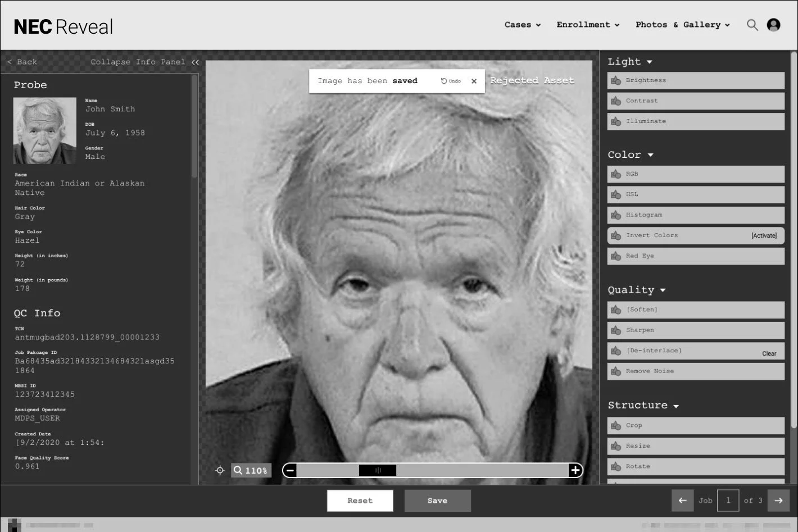The image size is (798, 532).
Task: Go to previous job with left arrow
Action: [x=682, y=501]
